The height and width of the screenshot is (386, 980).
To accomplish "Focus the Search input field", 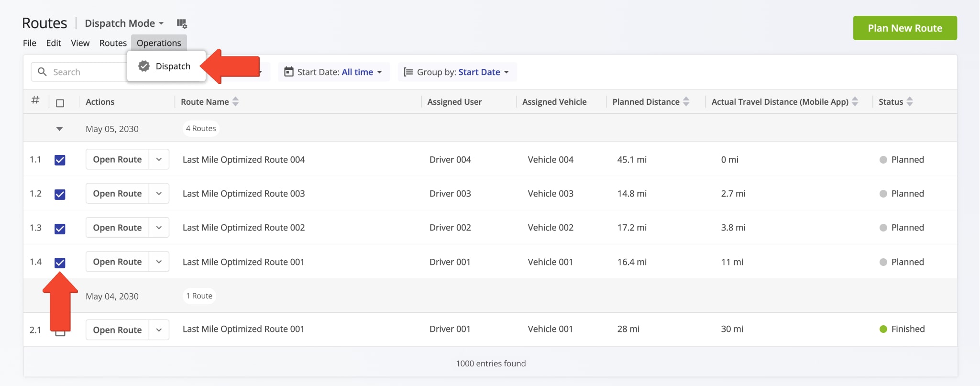I will click(79, 72).
